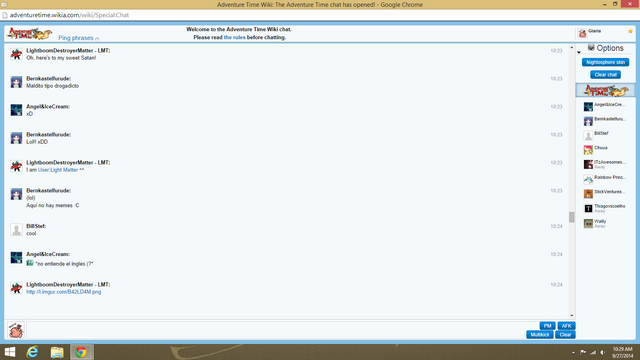Select Bernkastelfuru... in the user list
The image size is (640, 360).
pyautogui.click(x=606, y=121)
